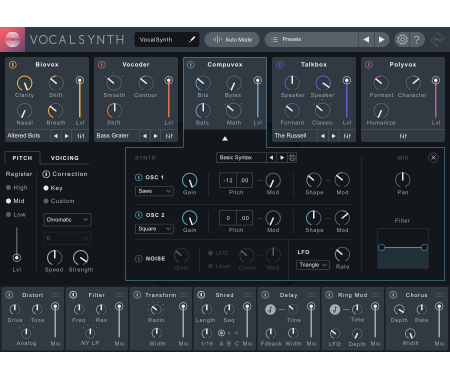Toggle the Distort effect power

click(x=9, y=295)
